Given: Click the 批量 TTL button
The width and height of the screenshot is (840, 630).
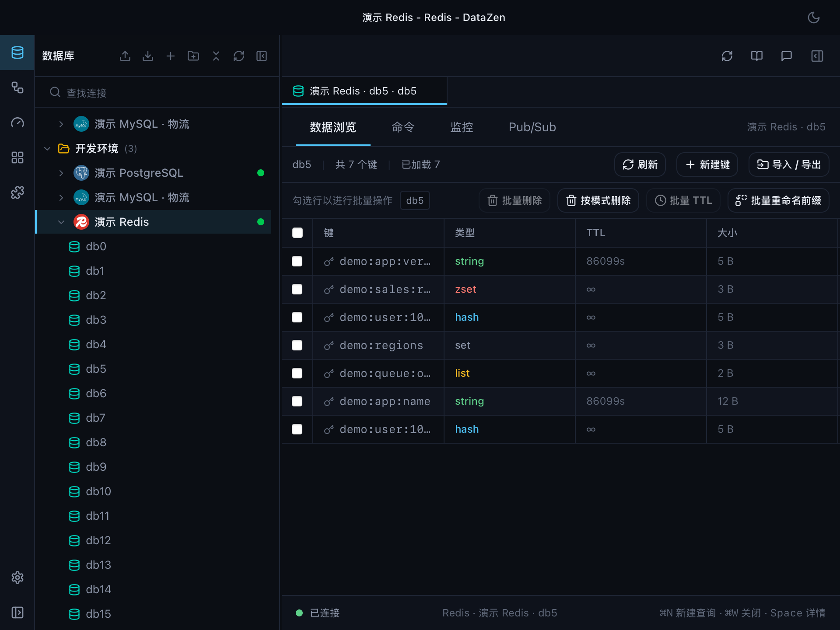Looking at the screenshot, I should coord(683,200).
